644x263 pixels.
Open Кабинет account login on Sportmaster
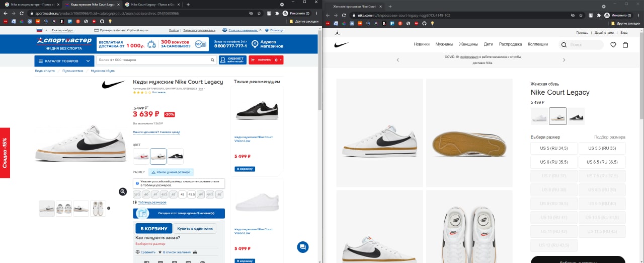pyautogui.click(x=232, y=60)
